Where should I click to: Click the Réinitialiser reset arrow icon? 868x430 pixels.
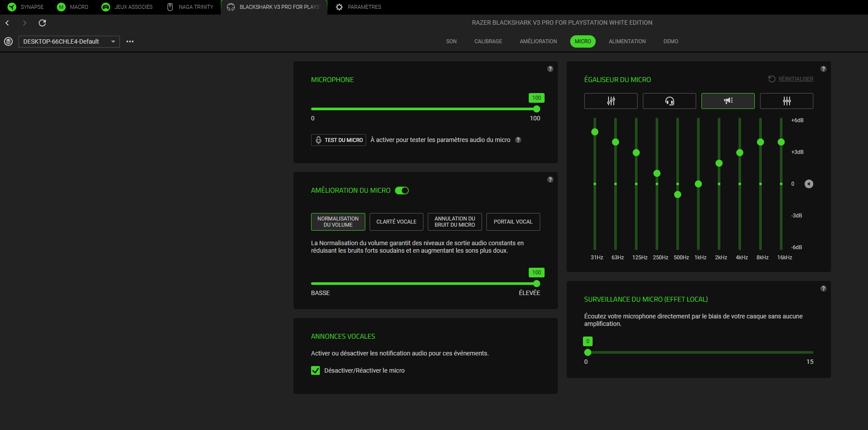[772, 79]
